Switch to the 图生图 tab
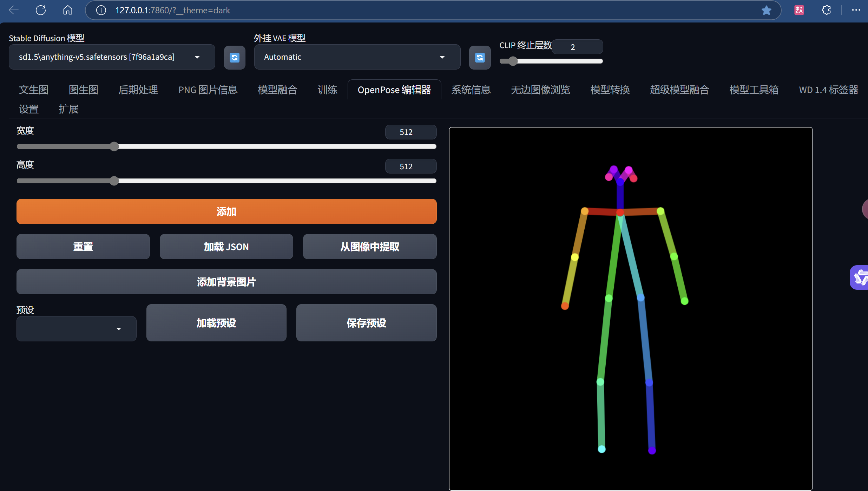This screenshot has height=491, width=868. [84, 90]
